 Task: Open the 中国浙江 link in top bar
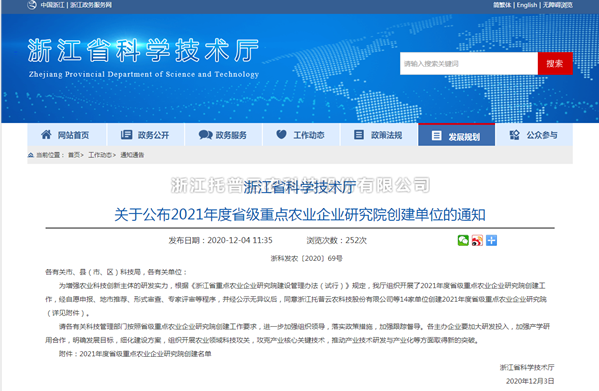click(x=52, y=5)
